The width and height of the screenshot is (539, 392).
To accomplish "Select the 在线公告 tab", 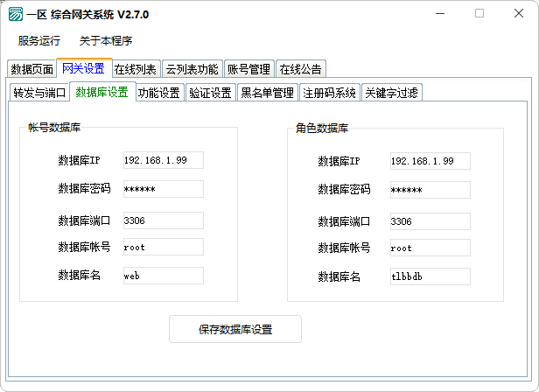I will (300, 70).
